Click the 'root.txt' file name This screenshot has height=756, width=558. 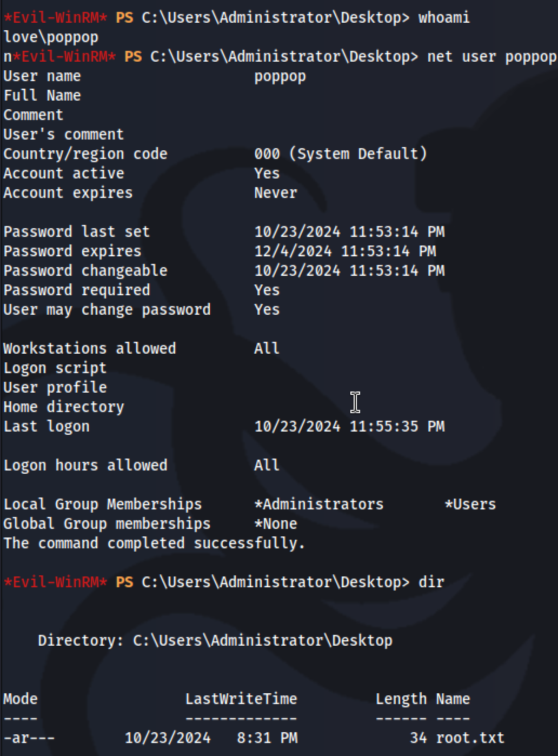pyautogui.click(x=470, y=738)
